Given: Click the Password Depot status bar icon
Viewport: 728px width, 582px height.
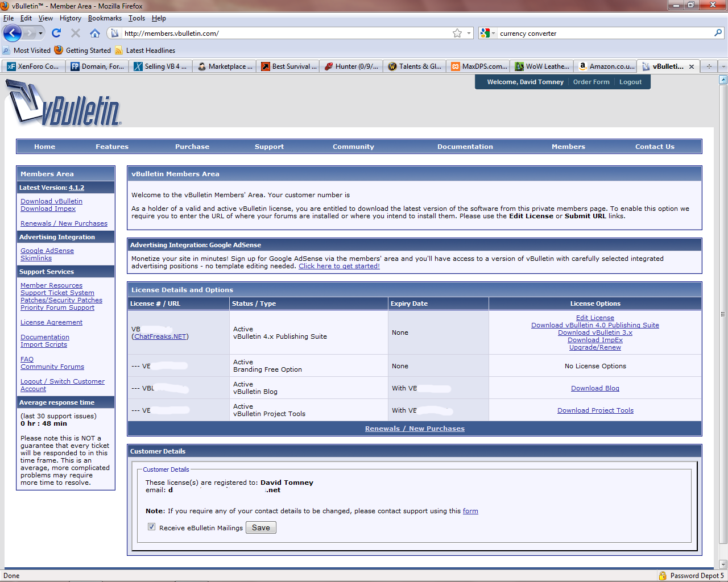Looking at the screenshot, I should 663,576.
